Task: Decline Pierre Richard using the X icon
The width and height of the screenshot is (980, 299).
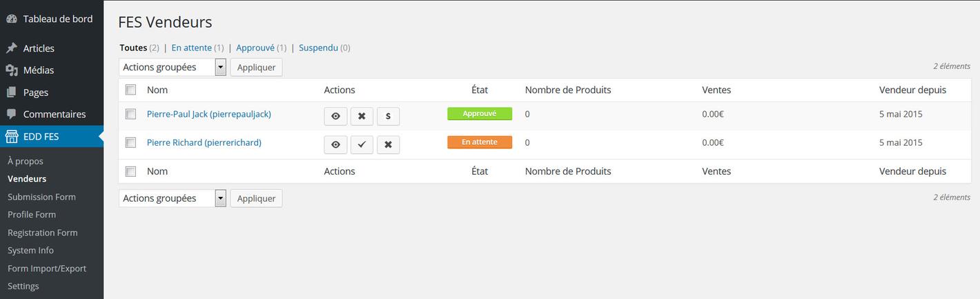Action: (x=388, y=144)
